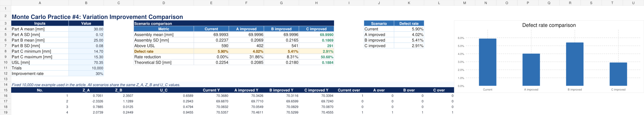Select the C improved column header in comparison table

click(x=316, y=29)
